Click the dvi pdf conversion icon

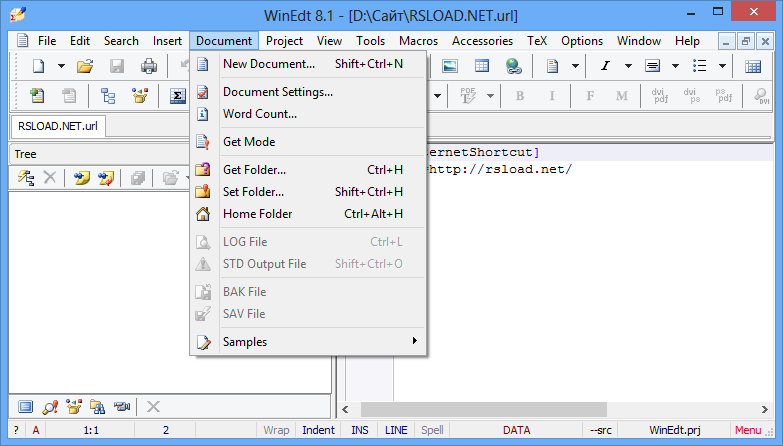coord(660,95)
